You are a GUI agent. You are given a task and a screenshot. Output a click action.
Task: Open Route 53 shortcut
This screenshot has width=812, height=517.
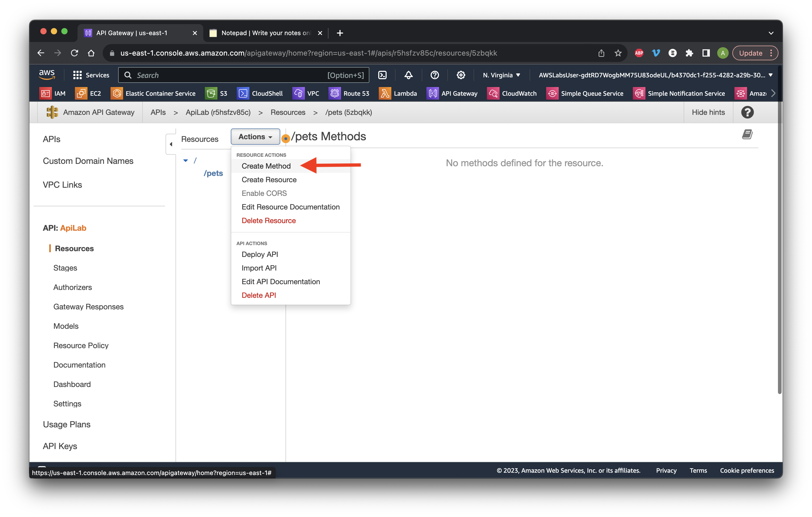(349, 94)
